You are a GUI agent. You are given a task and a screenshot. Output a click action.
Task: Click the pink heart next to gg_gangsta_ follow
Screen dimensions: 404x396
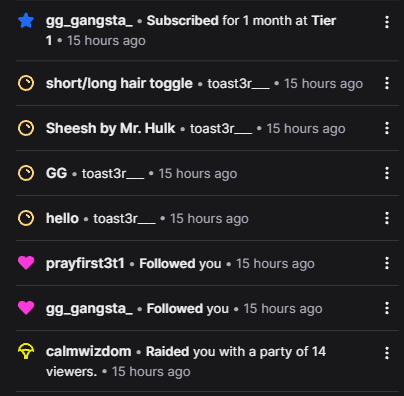(x=26, y=308)
